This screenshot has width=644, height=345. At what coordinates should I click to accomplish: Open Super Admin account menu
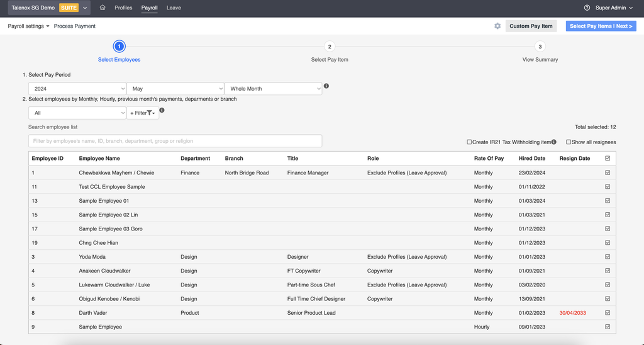(614, 8)
